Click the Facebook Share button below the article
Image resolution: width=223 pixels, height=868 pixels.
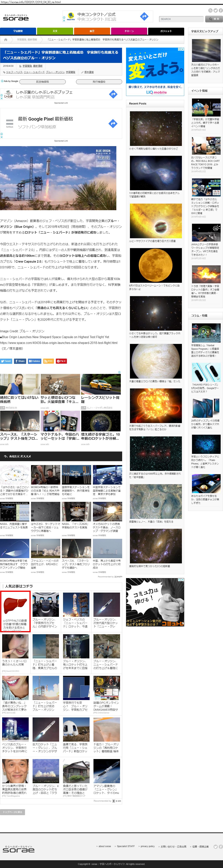(20, 361)
